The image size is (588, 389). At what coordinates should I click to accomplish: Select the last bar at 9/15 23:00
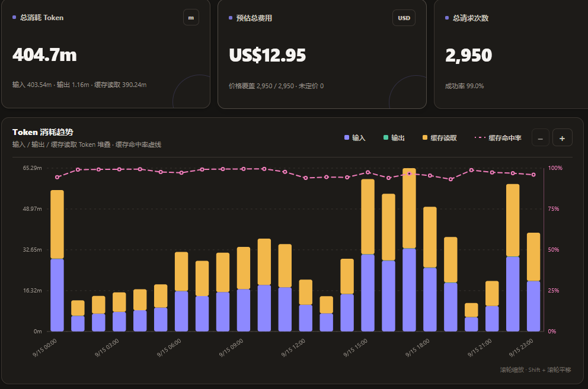click(533, 282)
